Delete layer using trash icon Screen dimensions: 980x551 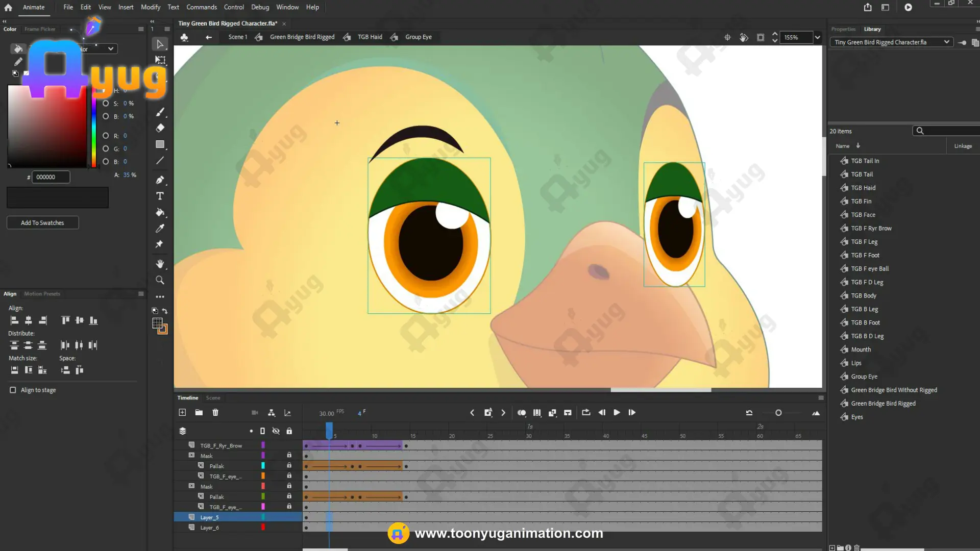tap(215, 412)
